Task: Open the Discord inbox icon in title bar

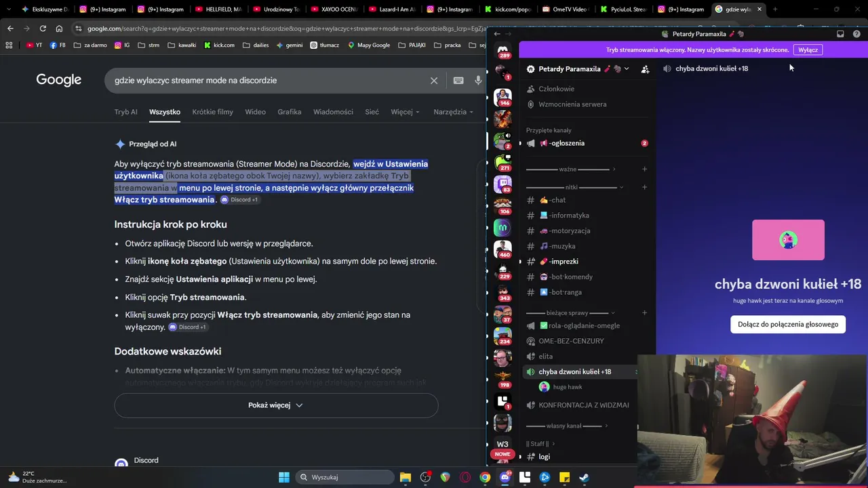Action: (840, 34)
